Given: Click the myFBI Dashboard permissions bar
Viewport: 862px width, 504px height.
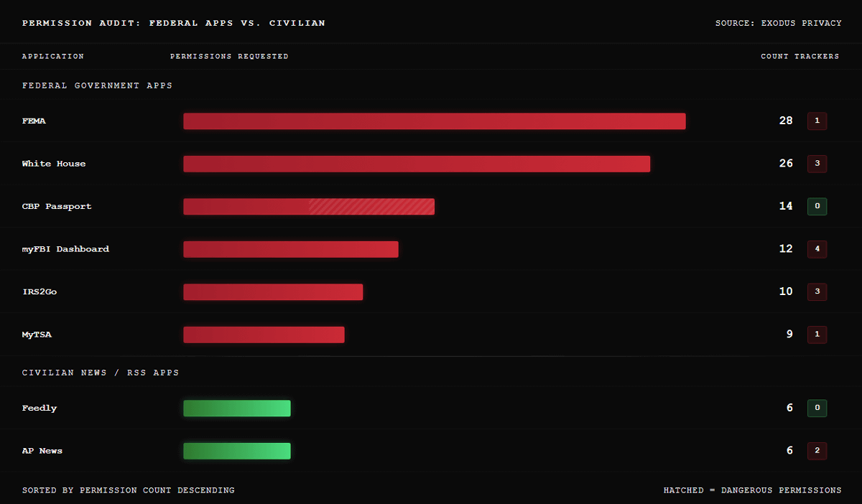Looking at the screenshot, I should (291, 249).
